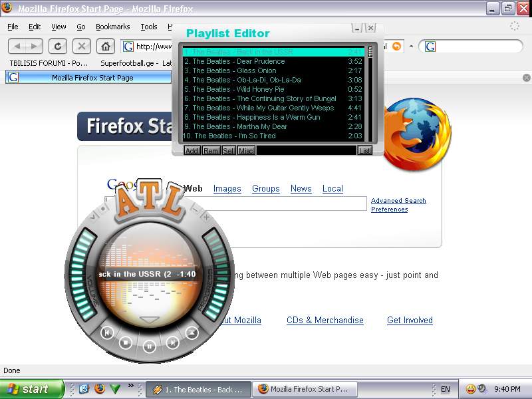The height and width of the screenshot is (399, 532).
Task: Reload the page in Firefox
Action: click(58, 46)
